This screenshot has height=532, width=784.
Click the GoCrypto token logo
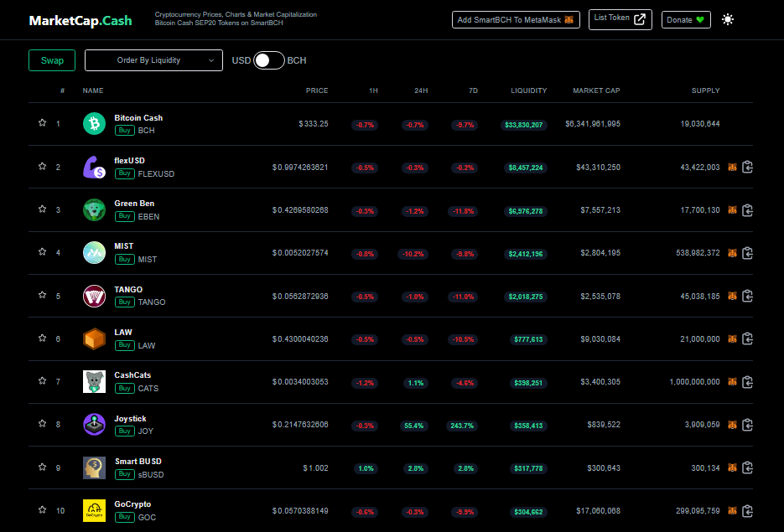(94, 510)
